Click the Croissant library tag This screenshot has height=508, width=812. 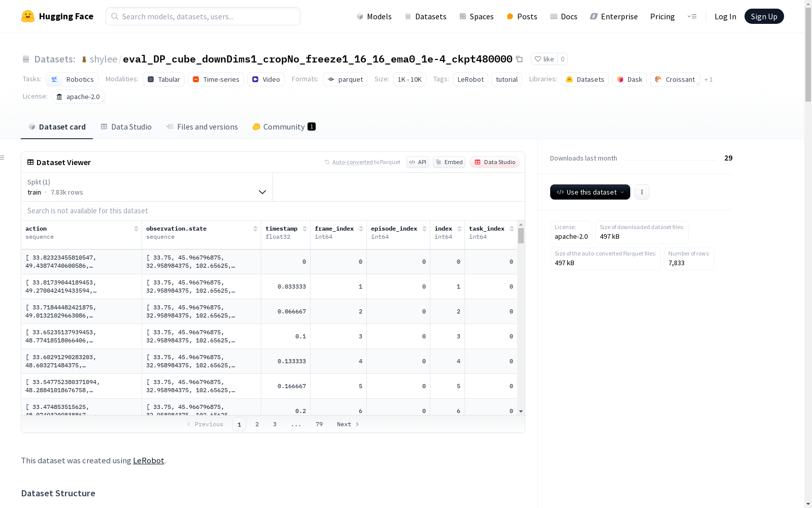(x=675, y=79)
